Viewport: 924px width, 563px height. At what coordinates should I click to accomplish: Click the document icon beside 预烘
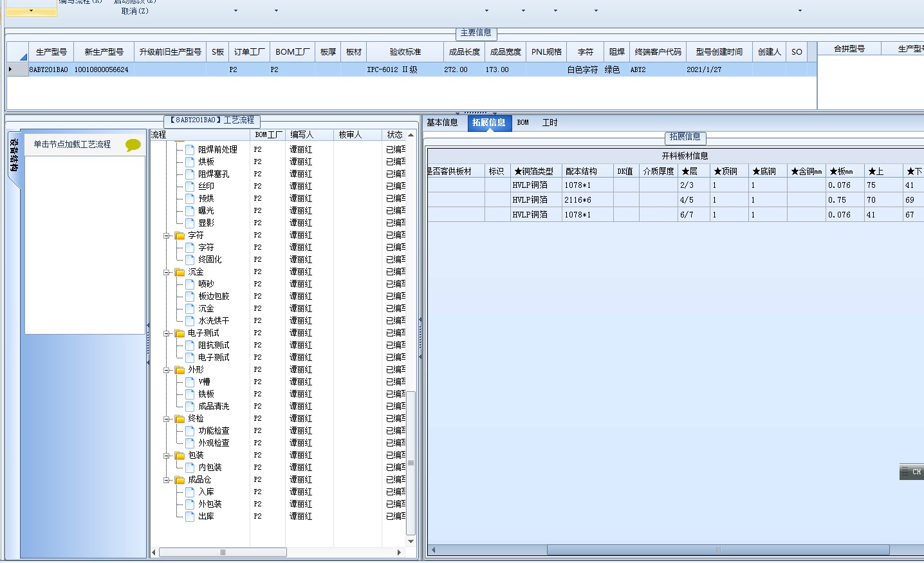coord(190,198)
